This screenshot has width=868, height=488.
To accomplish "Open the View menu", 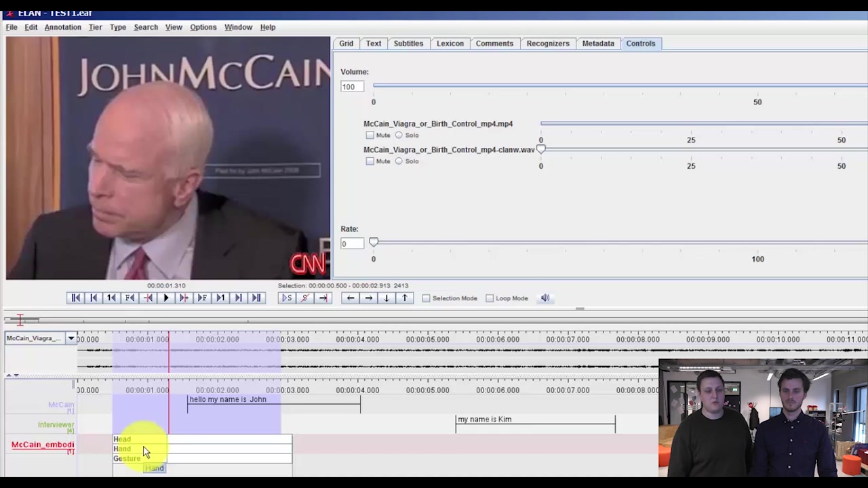I will point(174,27).
